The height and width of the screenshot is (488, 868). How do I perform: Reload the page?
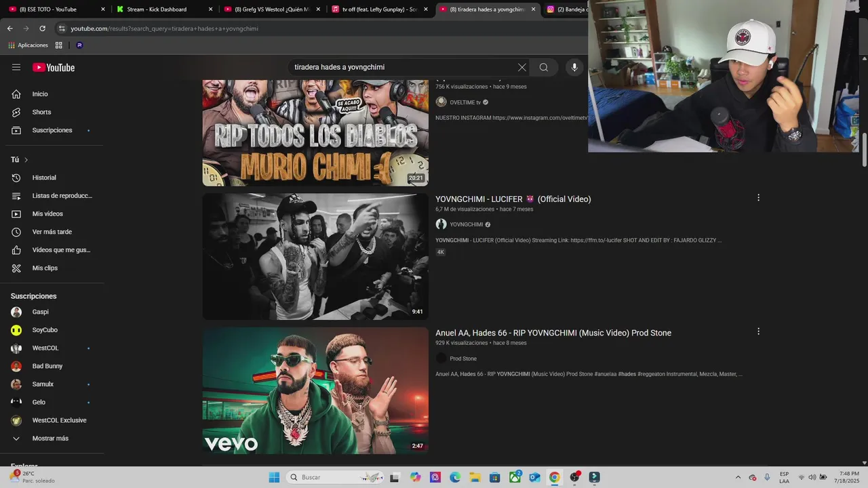42,28
